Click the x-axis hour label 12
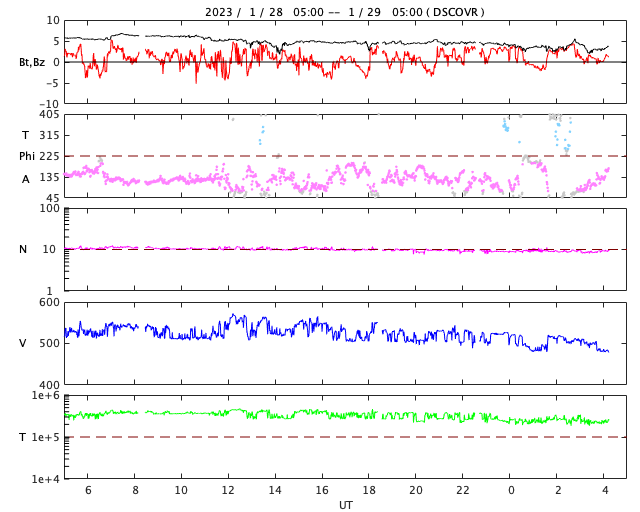Viewport: 640px width, 512px height. click(228, 490)
